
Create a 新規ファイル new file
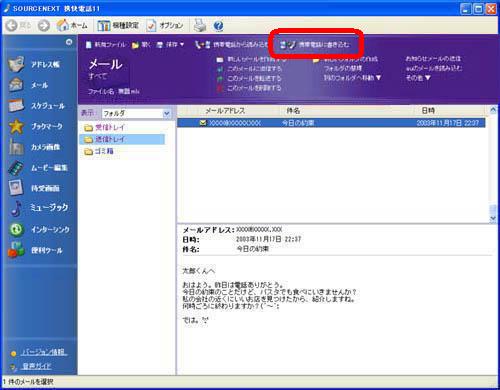coord(106,45)
